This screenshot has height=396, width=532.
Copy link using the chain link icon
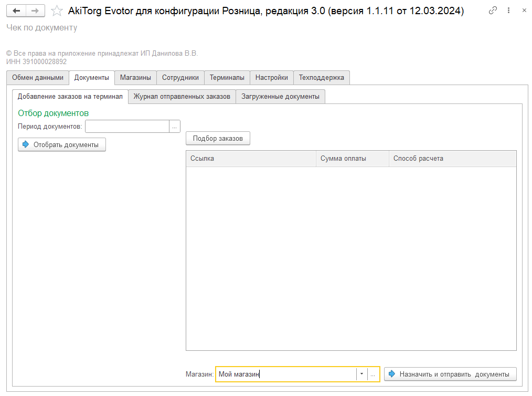[x=493, y=11]
